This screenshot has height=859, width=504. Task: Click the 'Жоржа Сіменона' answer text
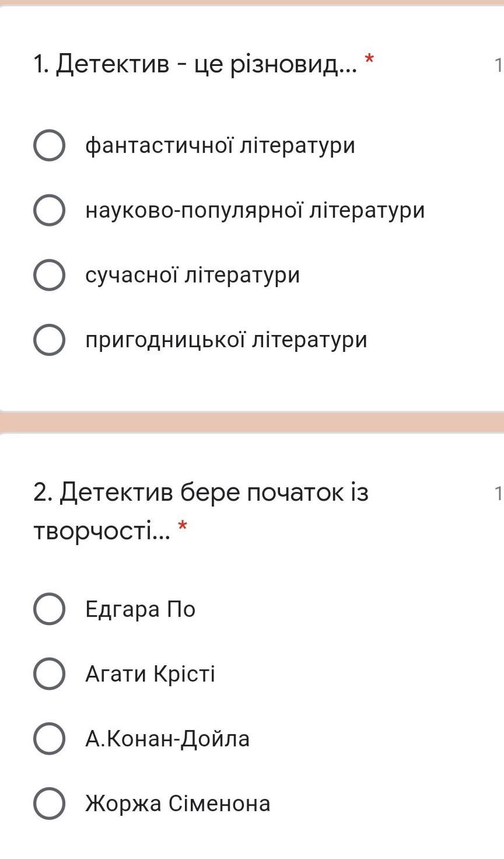178,804
